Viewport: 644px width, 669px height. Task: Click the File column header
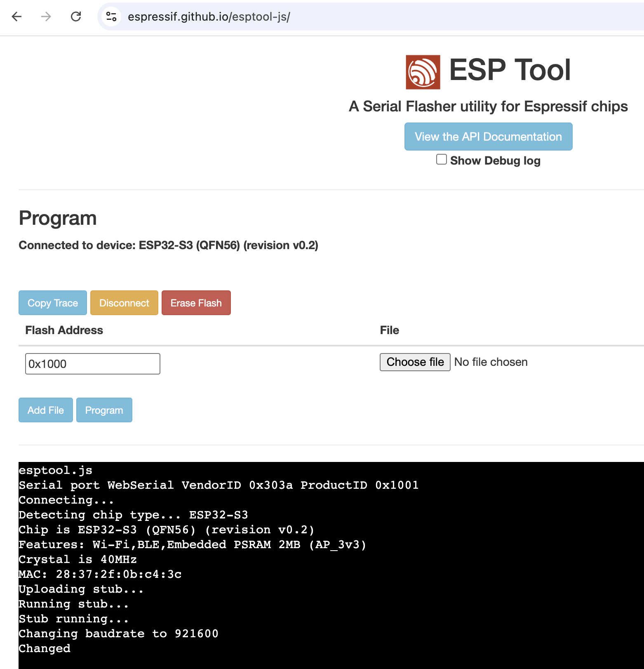click(390, 330)
